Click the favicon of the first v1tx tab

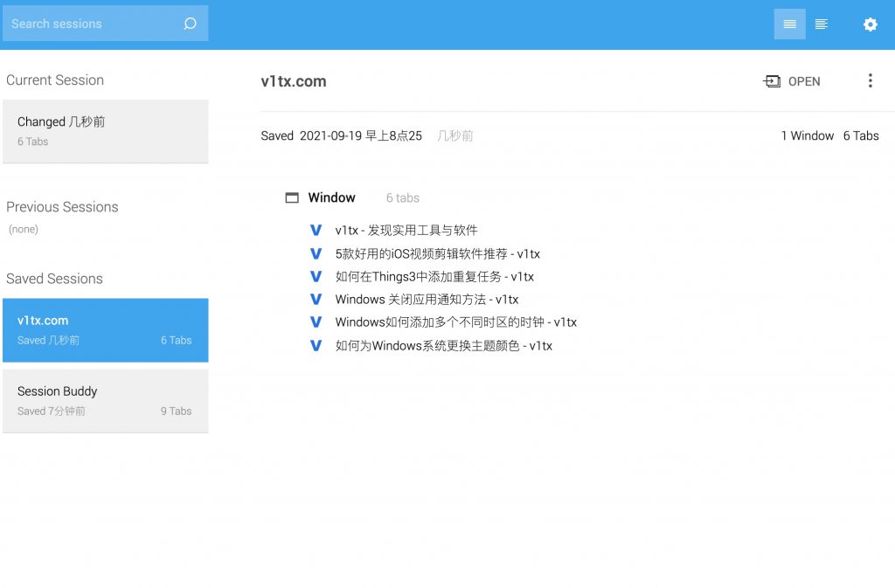coord(316,231)
